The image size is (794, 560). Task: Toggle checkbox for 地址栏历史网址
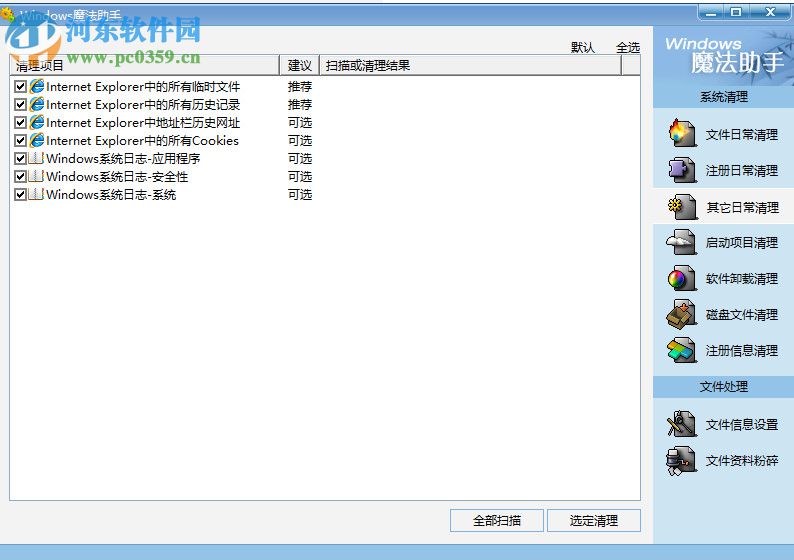coord(20,123)
